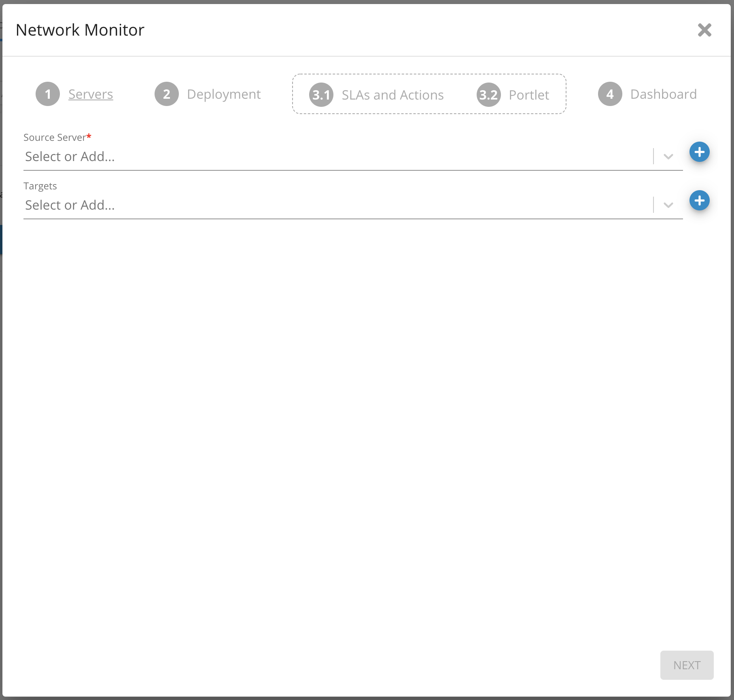The height and width of the screenshot is (700, 734).
Task: Expand the Targets dropdown chevron
Action: 668,205
